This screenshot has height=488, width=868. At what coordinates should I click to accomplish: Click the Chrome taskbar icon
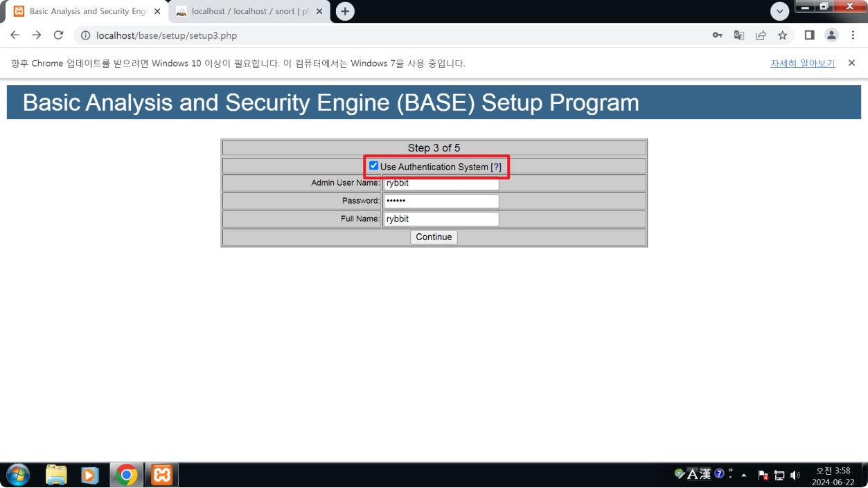tap(126, 475)
